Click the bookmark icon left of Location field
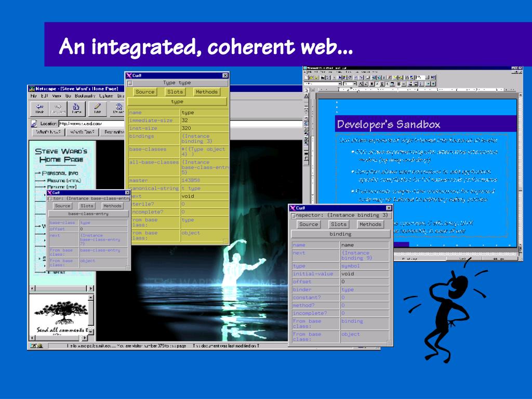This screenshot has width=532, height=399. [34, 124]
